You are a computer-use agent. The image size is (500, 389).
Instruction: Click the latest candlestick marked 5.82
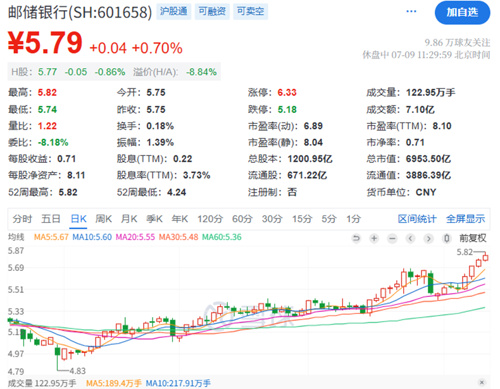point(486,257)
